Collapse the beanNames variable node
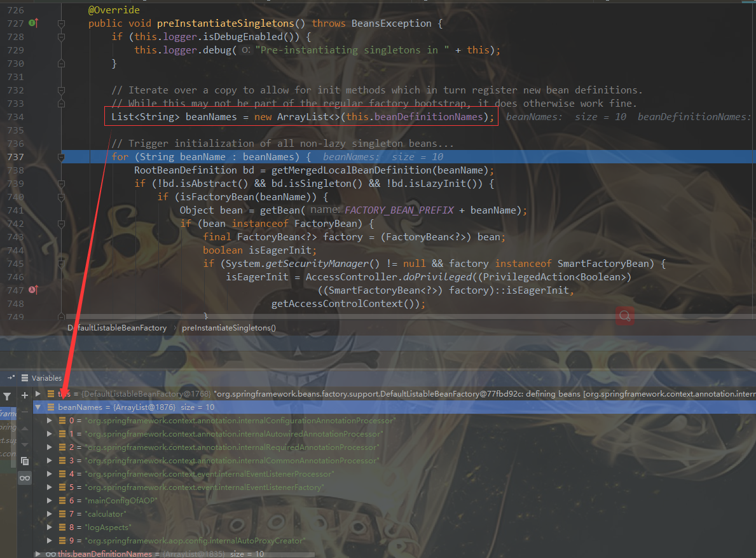The image size is (756, 558). coord(38,407)
